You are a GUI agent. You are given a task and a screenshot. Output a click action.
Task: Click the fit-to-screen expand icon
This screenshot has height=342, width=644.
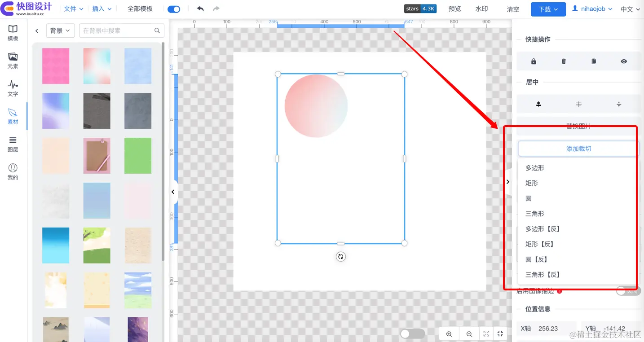point(486,334)
